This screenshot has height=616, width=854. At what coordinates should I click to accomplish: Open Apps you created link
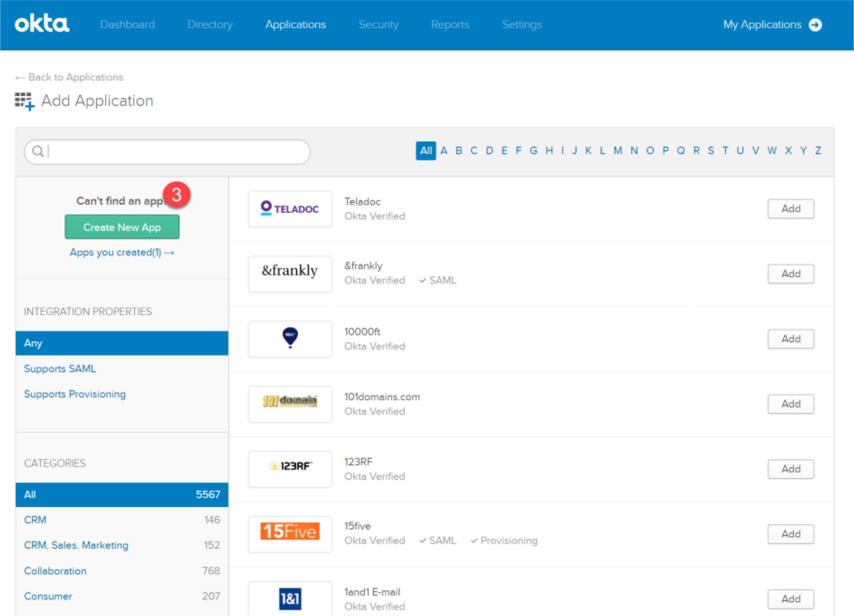pos(122,253)
